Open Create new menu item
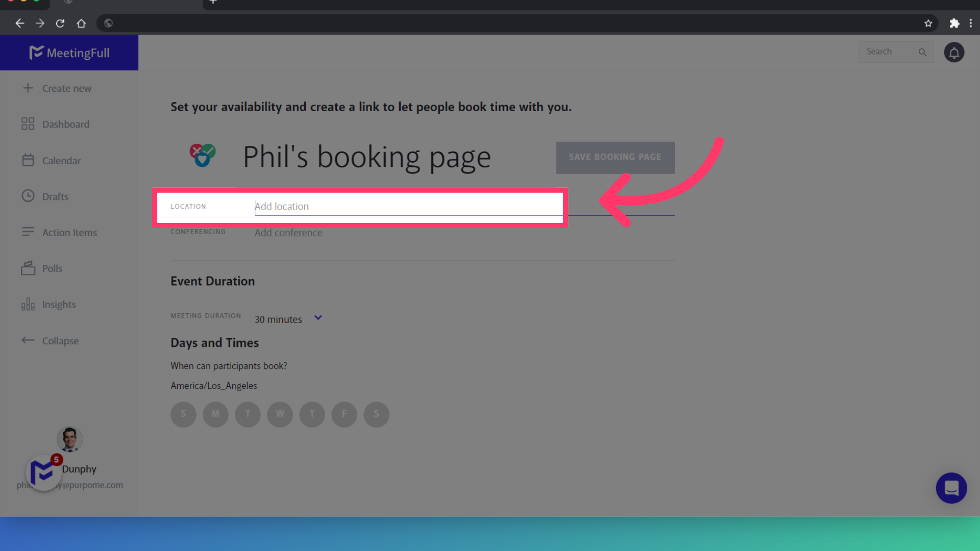 coord(67,88)
